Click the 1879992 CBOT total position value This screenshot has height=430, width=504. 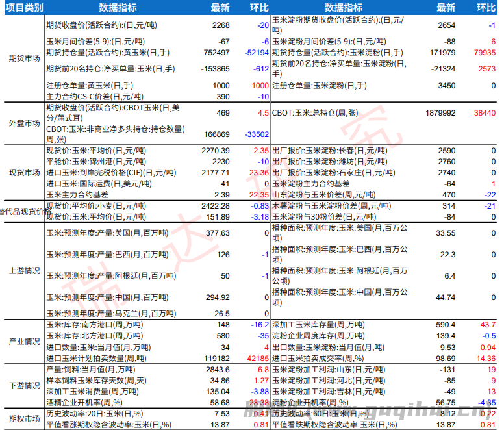tap(441, 112)
